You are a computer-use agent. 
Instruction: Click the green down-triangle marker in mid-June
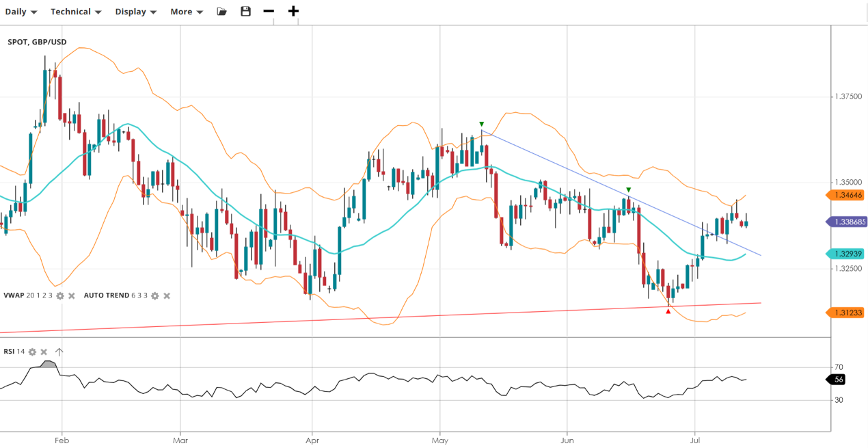[x=628, y=189]
